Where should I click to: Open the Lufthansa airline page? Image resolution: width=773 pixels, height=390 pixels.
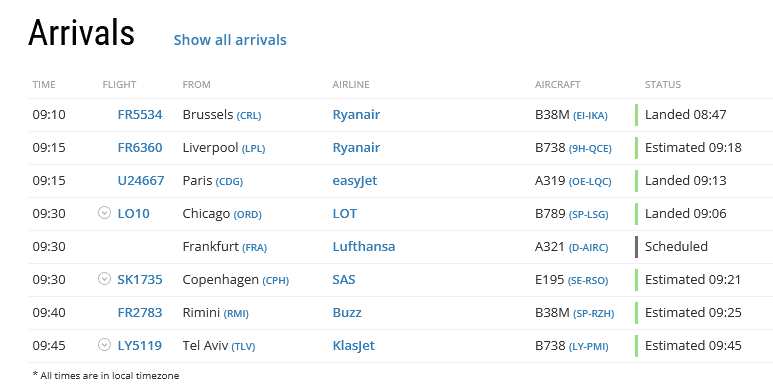[364, 247]
